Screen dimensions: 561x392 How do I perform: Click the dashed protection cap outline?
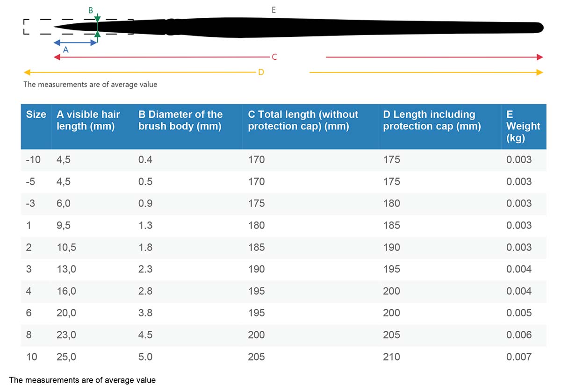[x=79, y=27]
